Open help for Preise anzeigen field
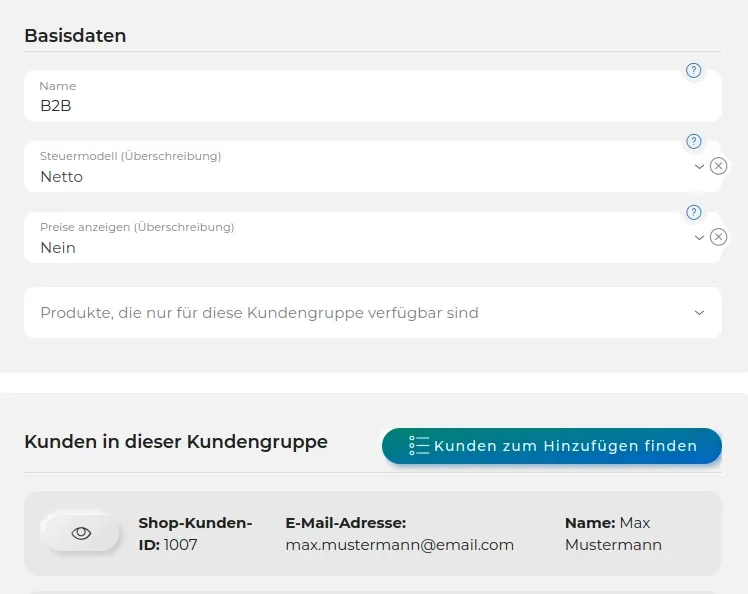748x594 pixels. pos(693,212)
